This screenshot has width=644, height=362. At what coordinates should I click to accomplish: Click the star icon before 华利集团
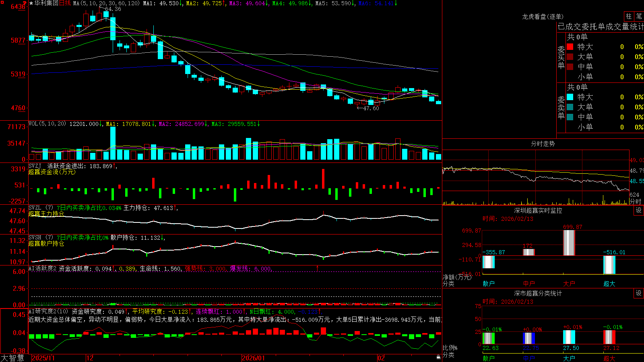pos(31,3)
